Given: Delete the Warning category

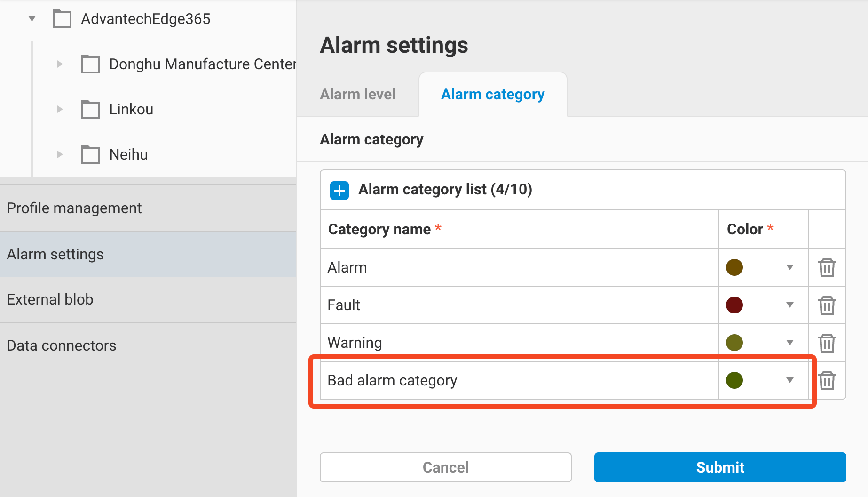Looking at the screenshot, I should [x=827, y=343].
